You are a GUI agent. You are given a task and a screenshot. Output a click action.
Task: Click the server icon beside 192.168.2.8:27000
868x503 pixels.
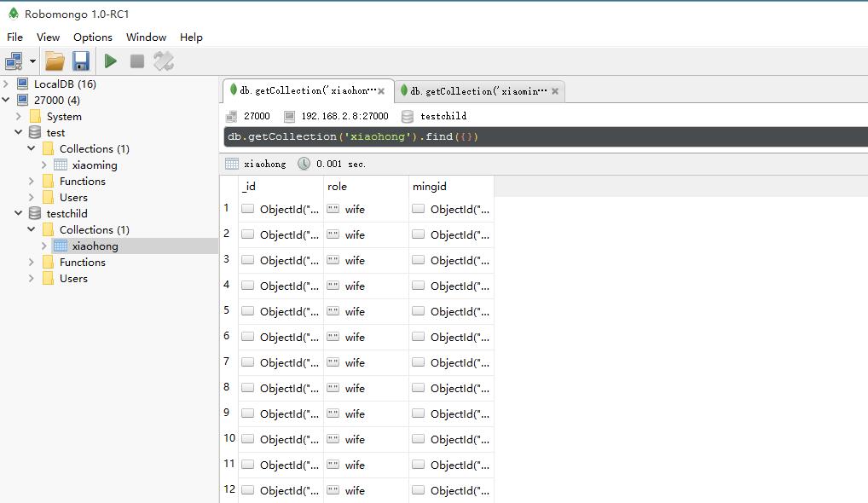click(x=289, y=116)
